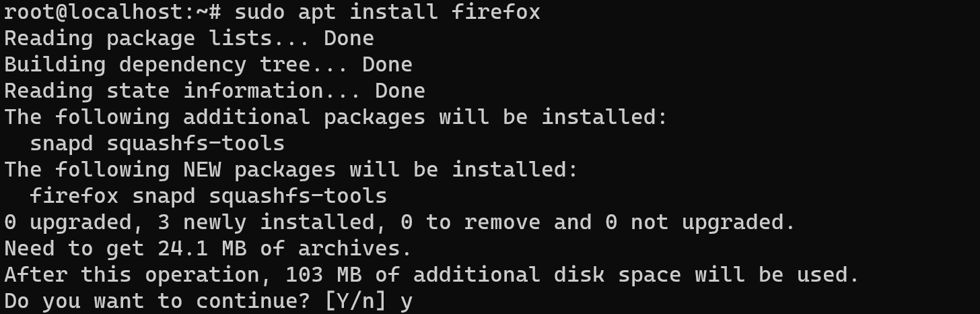Image resolution: width=980 pixels, height=314 pixels.
Task: Click the word install in the command
Action: [394, 12]
